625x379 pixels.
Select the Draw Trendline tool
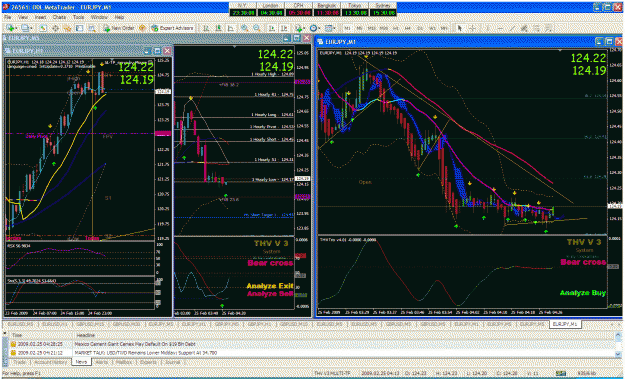(512, 28)
